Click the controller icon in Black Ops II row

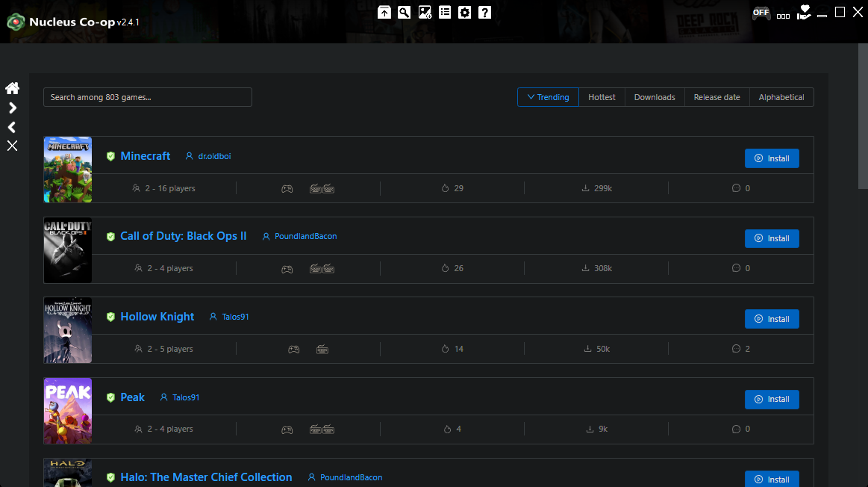(x=287, y=269)
